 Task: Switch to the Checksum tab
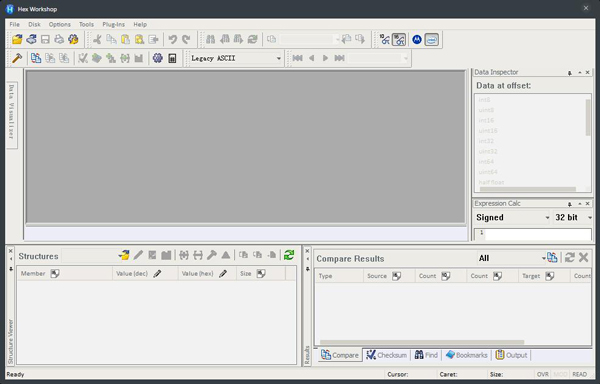click(386, 355)
